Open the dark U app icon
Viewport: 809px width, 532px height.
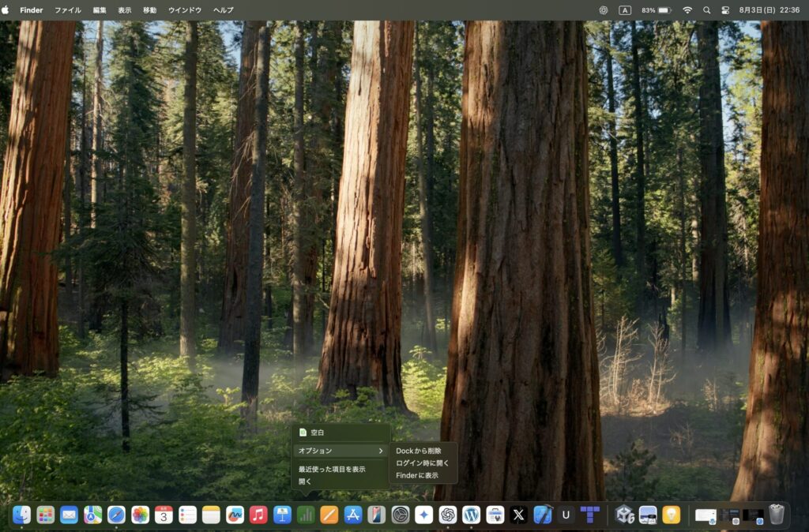pyautogui.click(x=566, y=515)
